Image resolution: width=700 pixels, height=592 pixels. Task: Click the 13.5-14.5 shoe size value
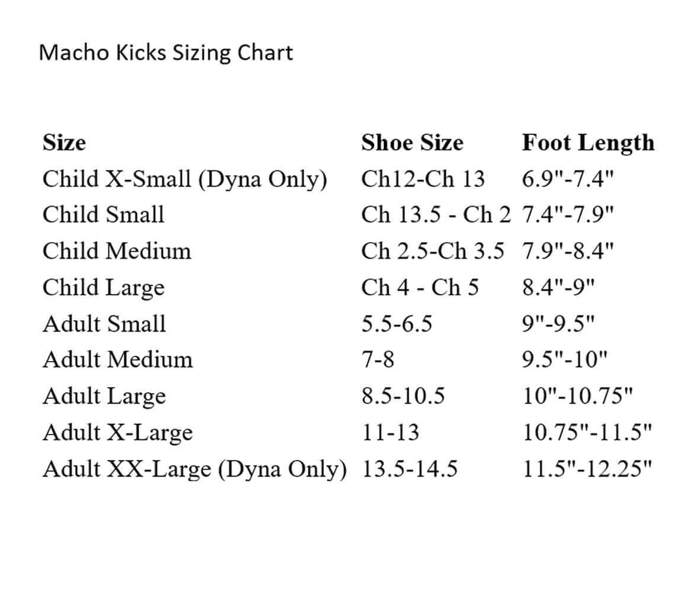pyautogui.click(x=410, y=469)
